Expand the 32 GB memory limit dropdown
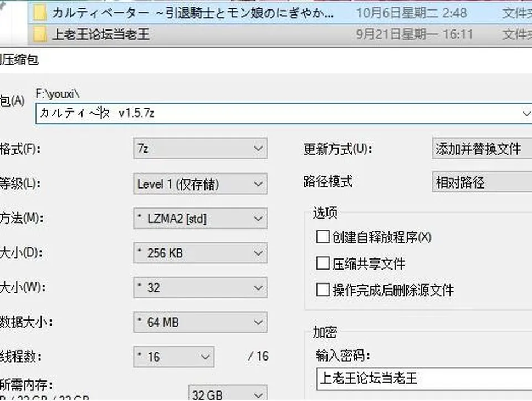The image size is (532, 401). tap(228, 394)
